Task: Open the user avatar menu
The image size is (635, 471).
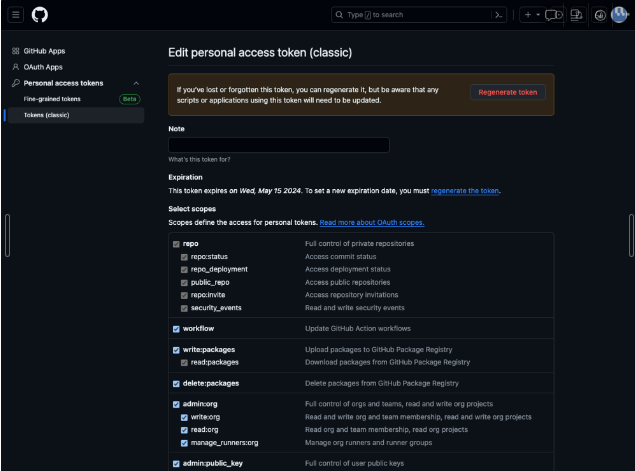Action: coord(619,15)
